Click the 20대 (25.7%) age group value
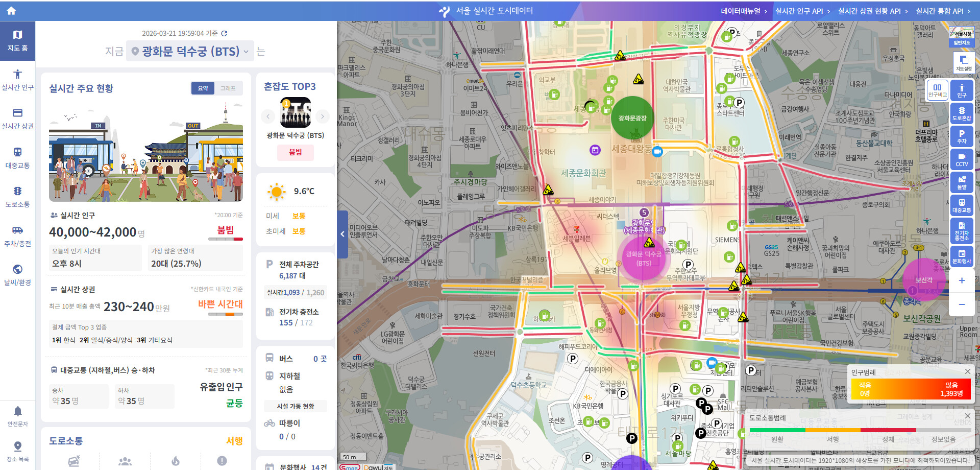 (176, 264)
